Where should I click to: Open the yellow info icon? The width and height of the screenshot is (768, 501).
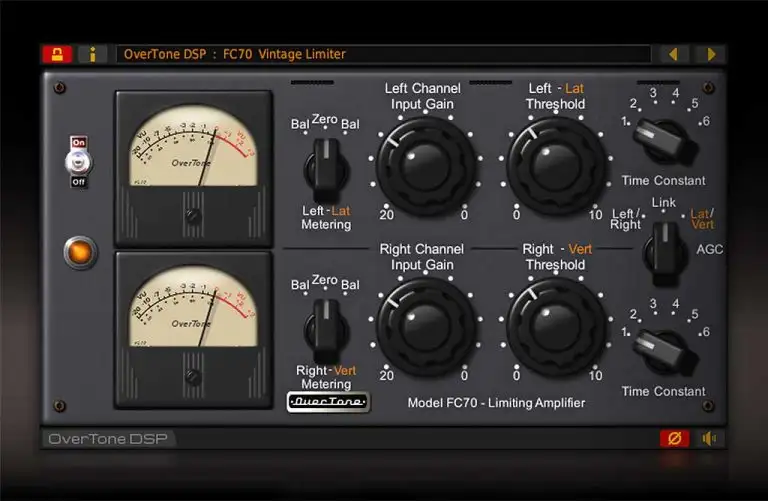[92, 54]
